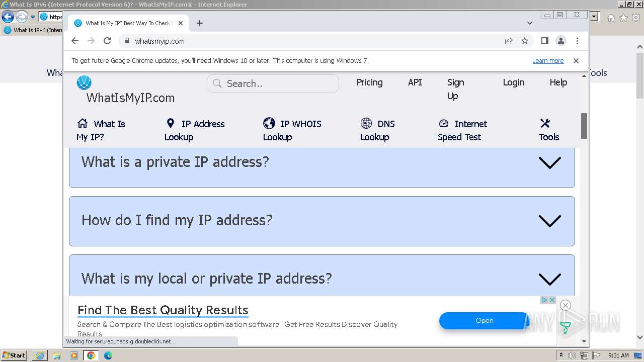Click the Learn more link
The width and height of the screenshot is (644, 362).
(x=548, y=61)
